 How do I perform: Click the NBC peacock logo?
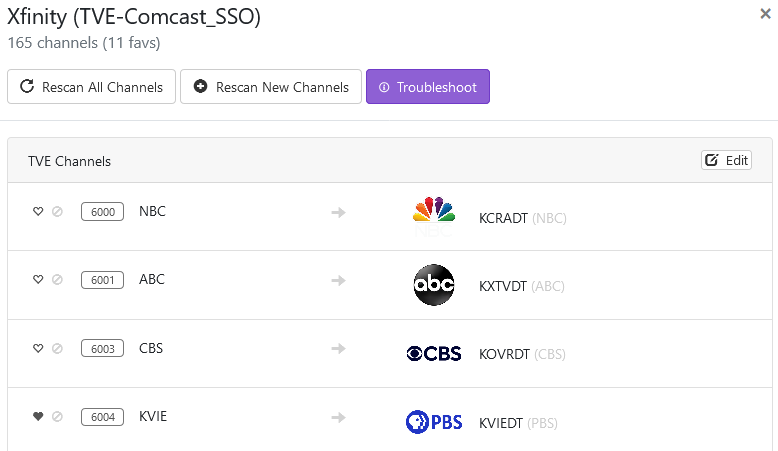point(434,214)
